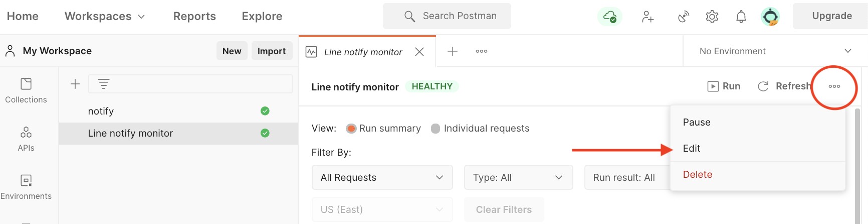
Task: Select the Run summary view option
Action: click(383, 129)
